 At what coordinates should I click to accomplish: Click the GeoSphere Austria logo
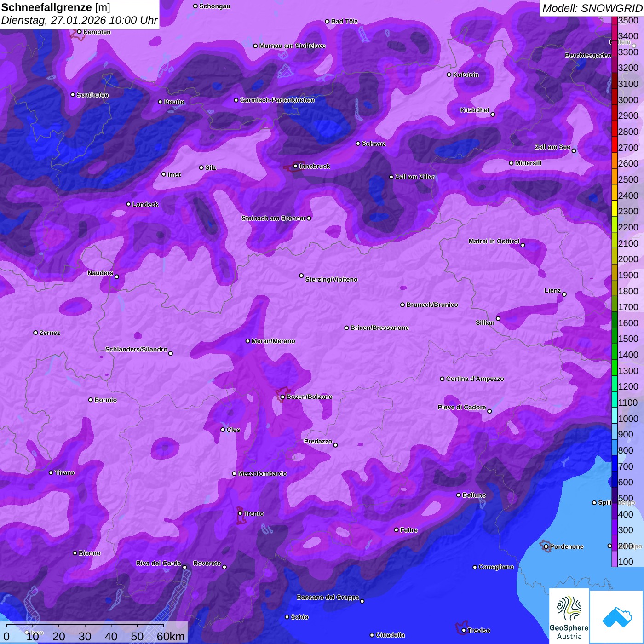pos(569,616)
